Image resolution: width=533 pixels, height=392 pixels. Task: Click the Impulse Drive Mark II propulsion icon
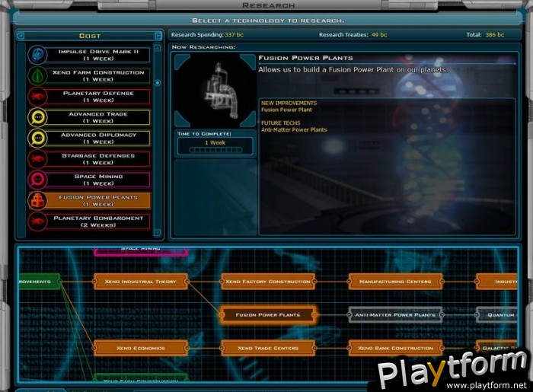(37, 55)
